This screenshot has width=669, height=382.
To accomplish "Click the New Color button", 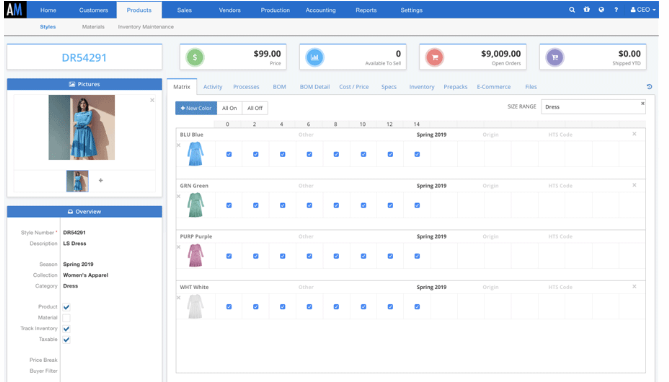I will [x=196, y=108].
